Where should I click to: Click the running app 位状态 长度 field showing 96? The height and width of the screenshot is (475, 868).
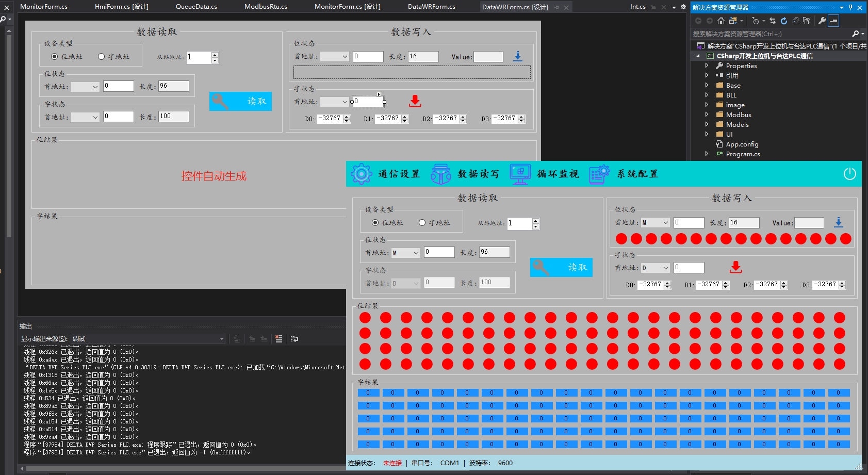pos(495,252)
